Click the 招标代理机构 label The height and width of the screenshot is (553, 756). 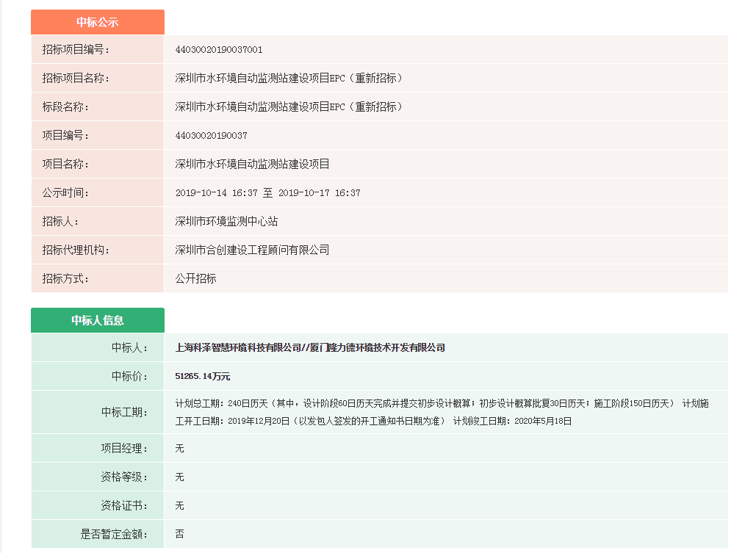(x=76, y=250)
